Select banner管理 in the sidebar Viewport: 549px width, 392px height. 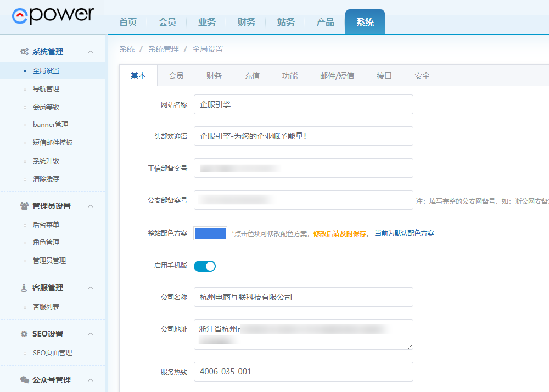click(51, 125)
